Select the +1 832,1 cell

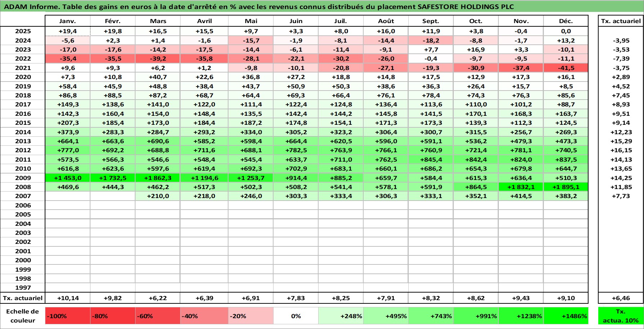(x=521, y=187)
